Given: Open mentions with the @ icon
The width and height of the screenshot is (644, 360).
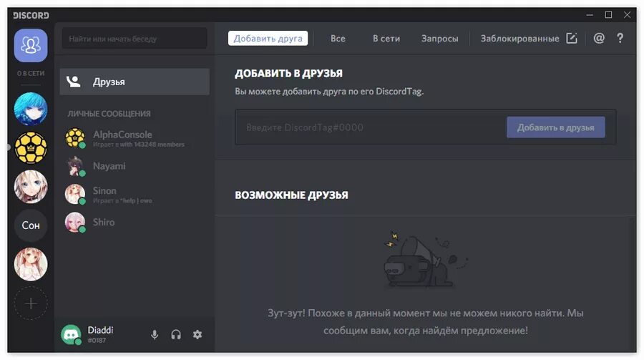Looking at the screenshot, I should 599,38.
